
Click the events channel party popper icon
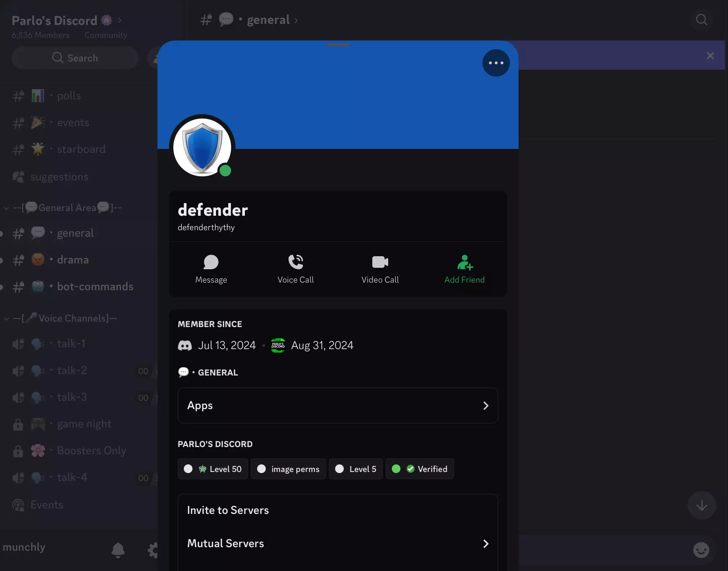(x=38, y=122)
